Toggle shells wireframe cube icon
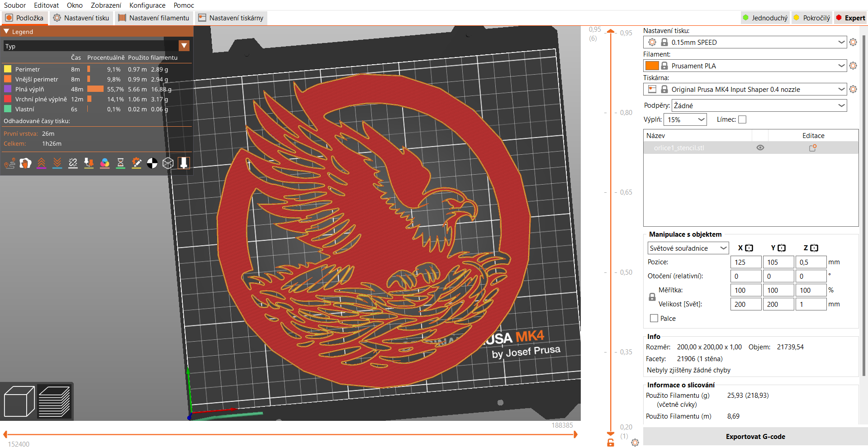Viewport: 868px width, 448px height. coord(168,163)
